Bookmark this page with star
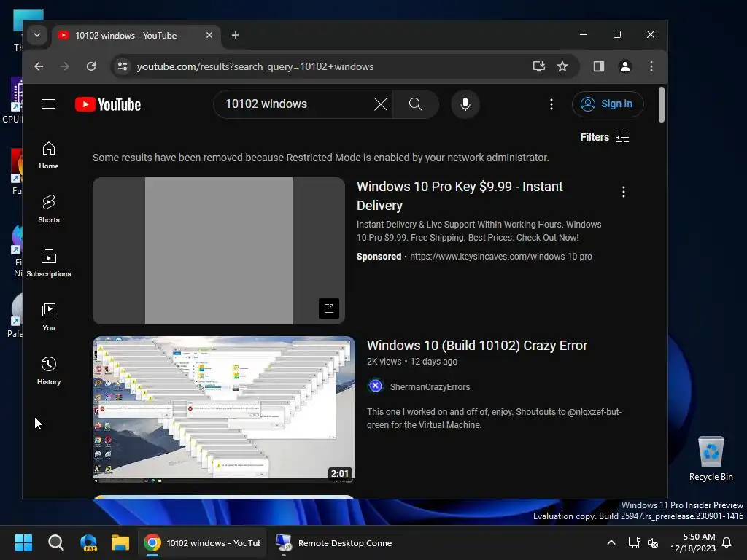Image resolution: width=747 pixels, height=560 pixels. pyautogui.click(x=562, y=66)
